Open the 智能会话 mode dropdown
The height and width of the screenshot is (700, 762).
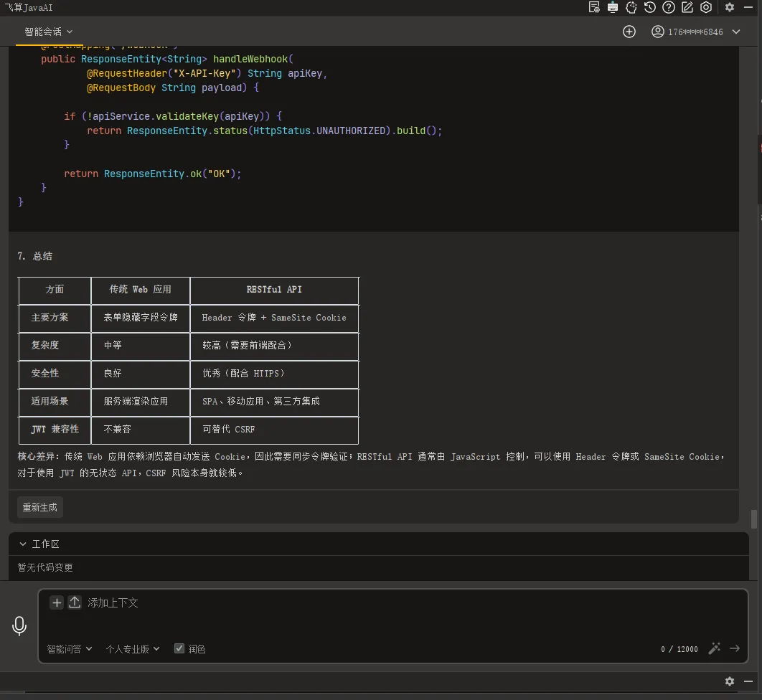pyautogui.click(x=49, y=32)
